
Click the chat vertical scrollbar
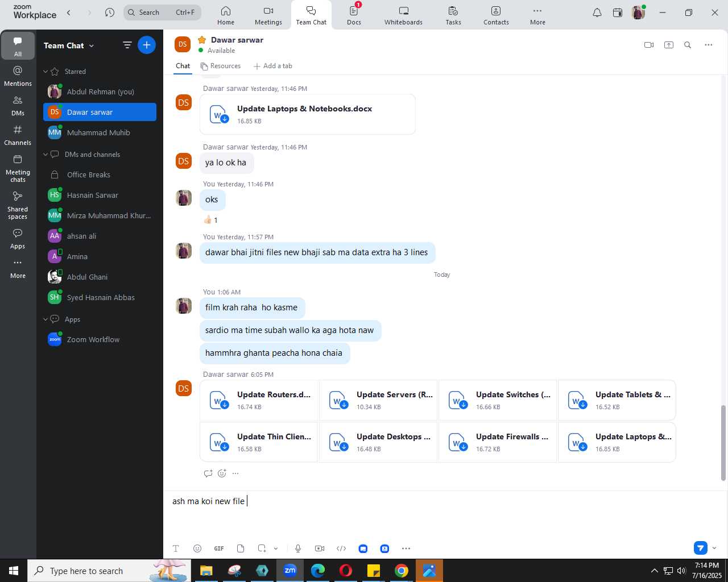723,443
